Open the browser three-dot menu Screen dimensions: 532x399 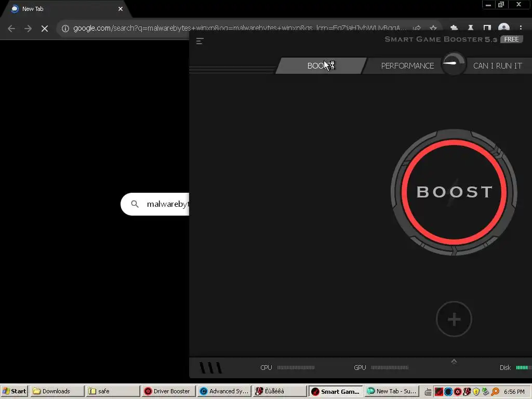[521, 28]
